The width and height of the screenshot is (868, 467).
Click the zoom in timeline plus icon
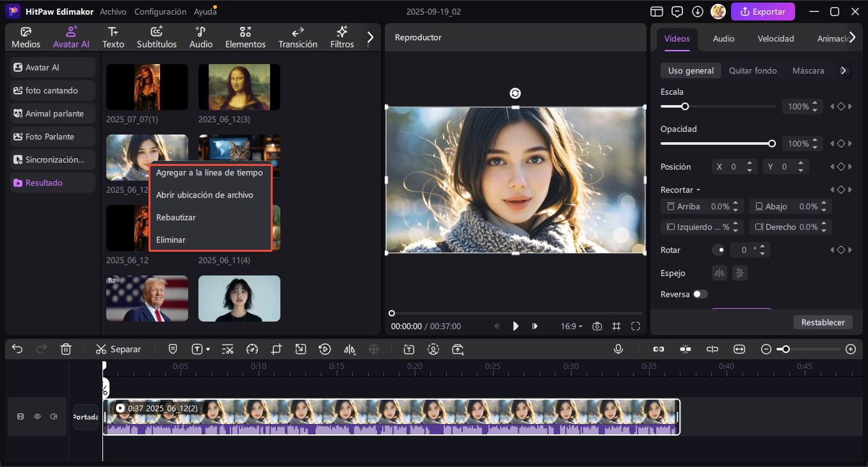[851, 349]
